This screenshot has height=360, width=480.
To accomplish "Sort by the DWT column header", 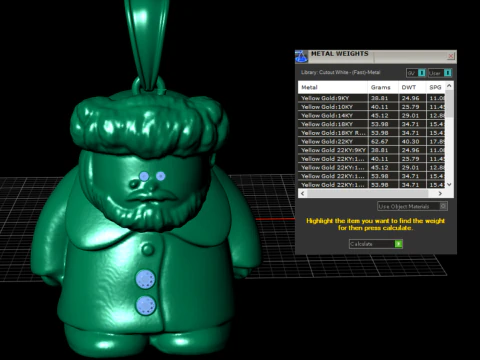I will tap(412, 87).
